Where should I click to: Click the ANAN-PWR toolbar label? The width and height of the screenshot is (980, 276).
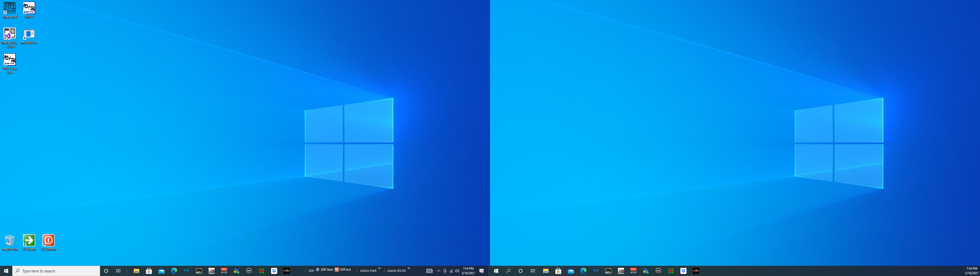(368, 271)
